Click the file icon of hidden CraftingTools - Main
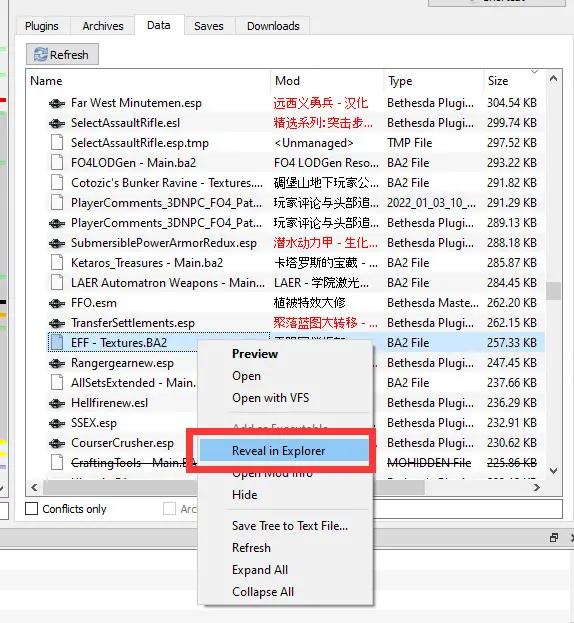This screenshot has height=623, width=574. [x=57, y=463]
